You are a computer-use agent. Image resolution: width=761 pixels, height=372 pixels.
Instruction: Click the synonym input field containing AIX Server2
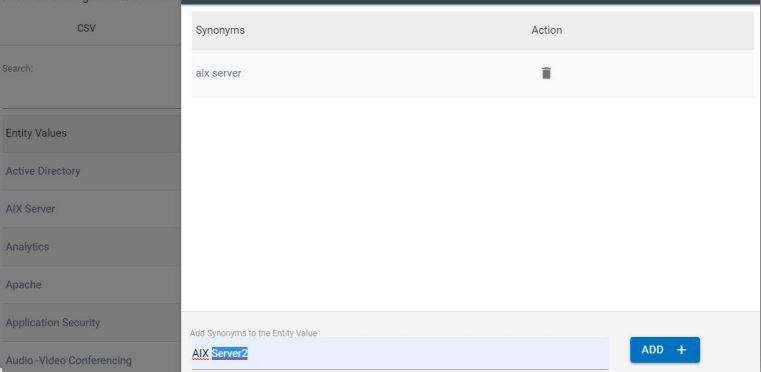click(x=399, y=354)
